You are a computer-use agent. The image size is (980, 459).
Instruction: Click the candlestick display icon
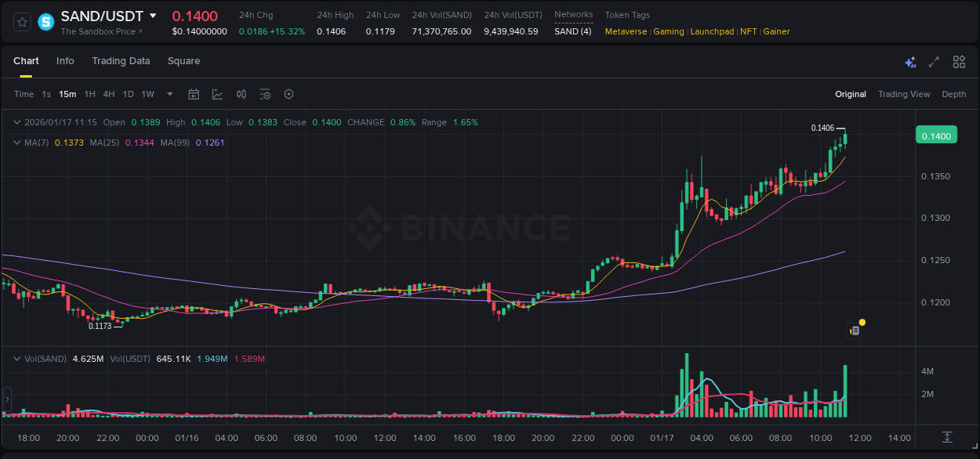(241, 94)
